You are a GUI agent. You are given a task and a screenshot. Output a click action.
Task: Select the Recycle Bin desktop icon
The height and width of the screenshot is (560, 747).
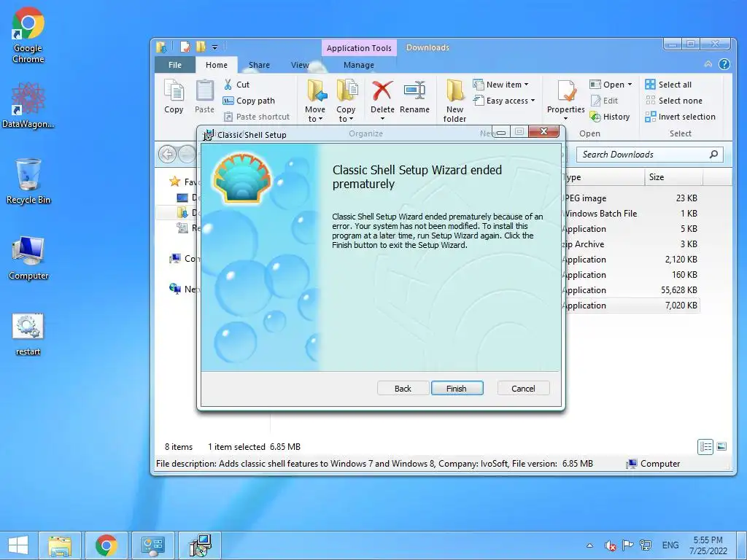tap(28, 181)
